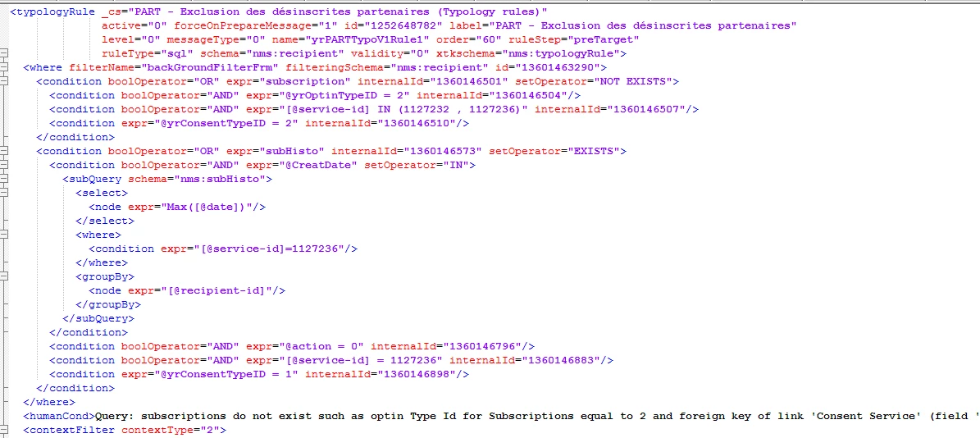Collapse the where backGroundFilterFrm fold marker
Screen dimensions: 980x438
tap(4, 67)
